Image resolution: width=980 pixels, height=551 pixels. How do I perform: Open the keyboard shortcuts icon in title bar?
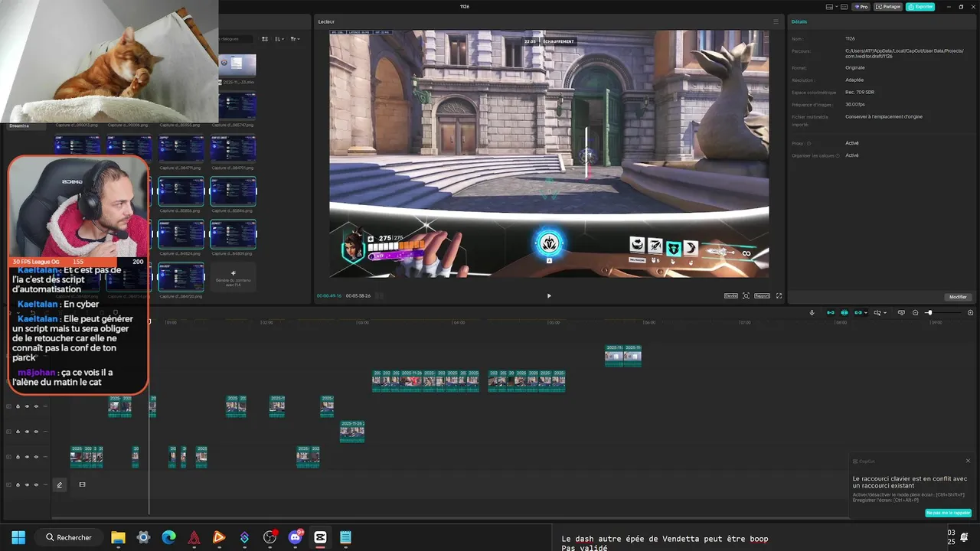click(844, 7)
